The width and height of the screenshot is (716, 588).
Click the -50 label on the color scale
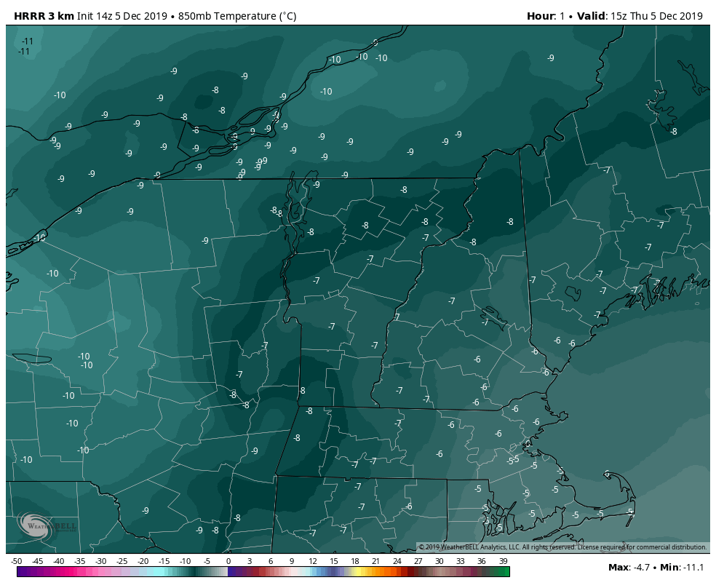pyautogui.click(x=17, y=561)
